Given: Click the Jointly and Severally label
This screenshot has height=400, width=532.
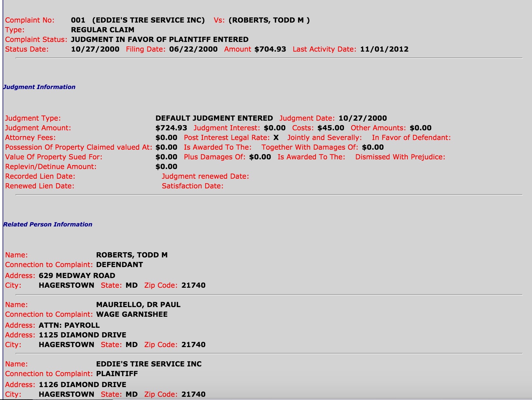Looking at the screenshot, I should 325,137.
